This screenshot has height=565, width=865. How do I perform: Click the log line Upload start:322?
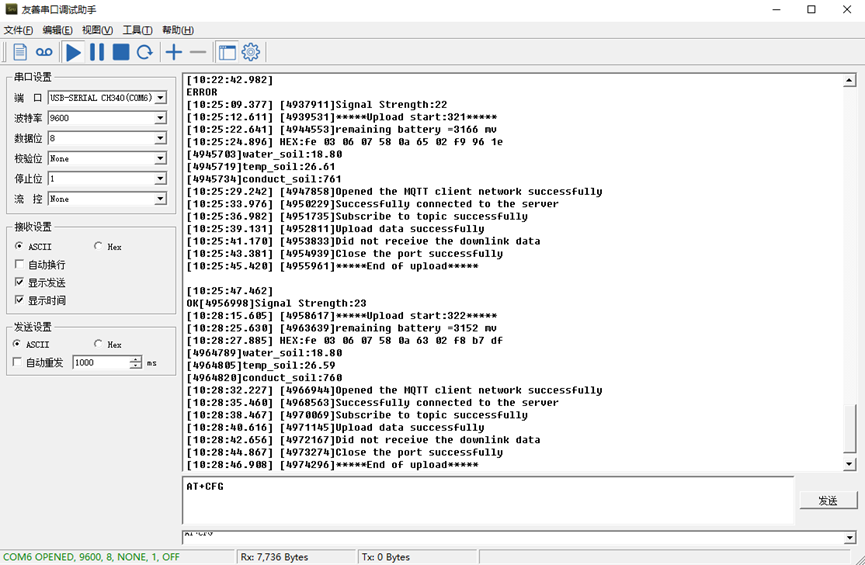[x=341, y=316]
